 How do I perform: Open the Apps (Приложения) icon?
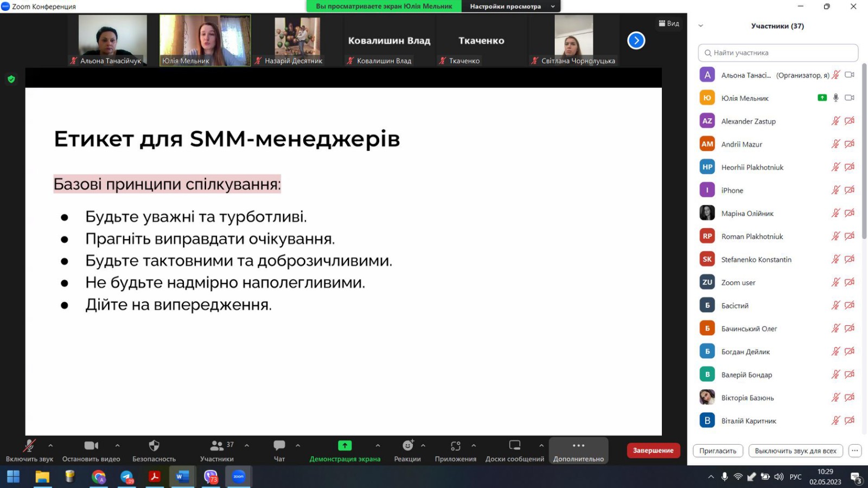455,446
